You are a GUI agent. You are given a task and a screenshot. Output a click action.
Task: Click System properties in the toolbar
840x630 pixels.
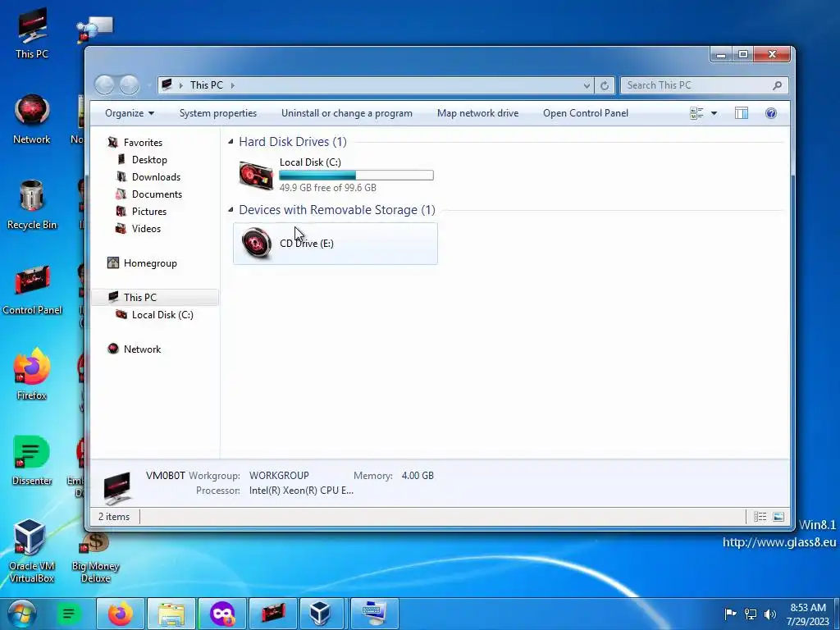(x=218, y=113)
